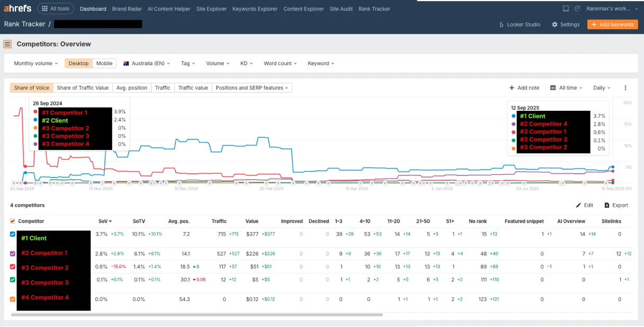Click Add note above the chart

pyautogui.click(x=524, y=88)
